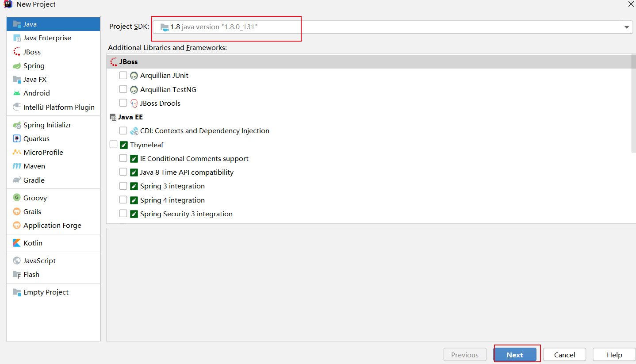Click the Gradle elephant icon

click(17, 180)
